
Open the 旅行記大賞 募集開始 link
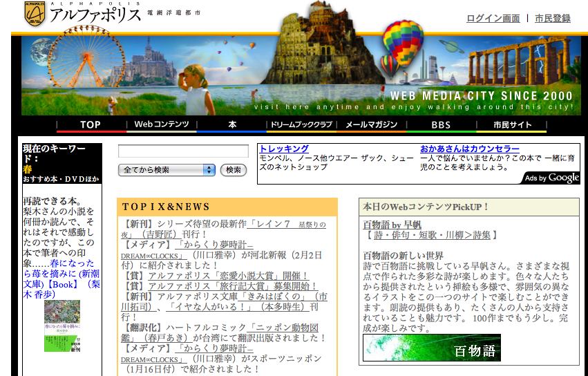[x=232, y=286]
